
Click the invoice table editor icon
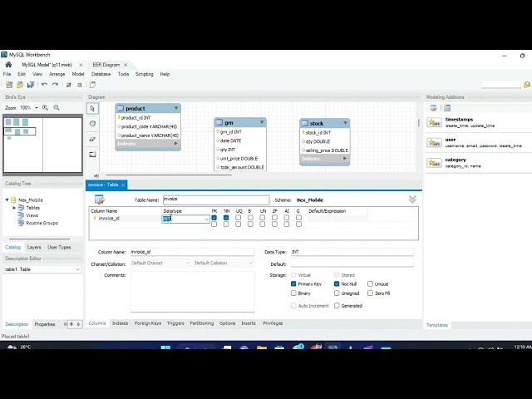(100, 199)
